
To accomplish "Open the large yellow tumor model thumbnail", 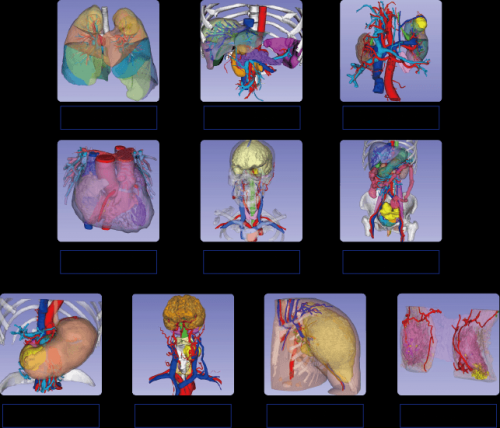I will click(315, 344).
